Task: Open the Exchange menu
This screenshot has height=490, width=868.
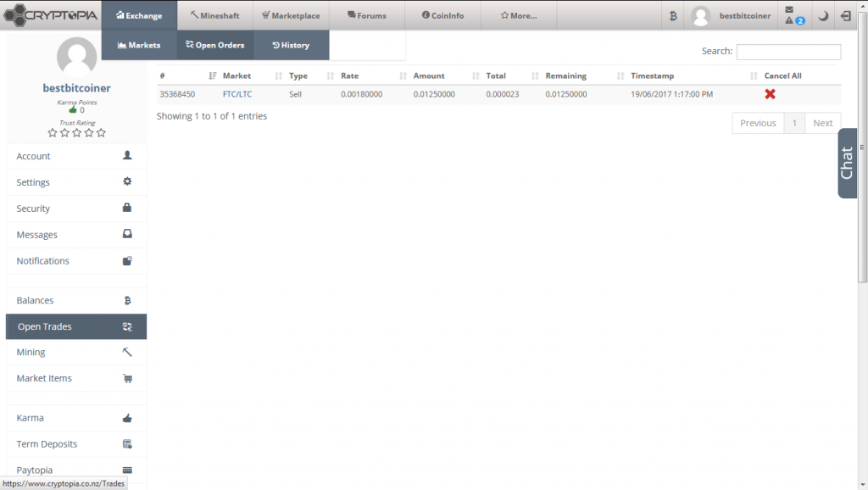Action: pyautogui.click(x=139, y=15)
